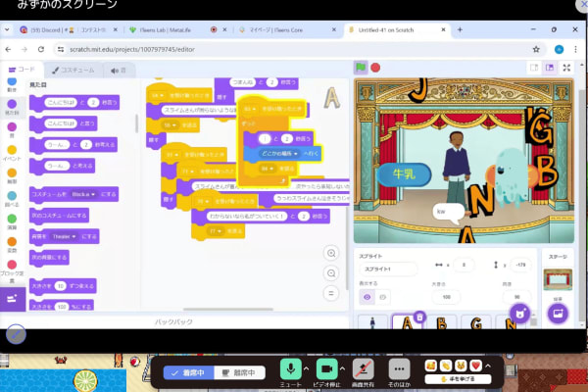Click the block palette vertical scrollbar
The width and height of the screenshot is (588, 392).
tap(136, 123)
